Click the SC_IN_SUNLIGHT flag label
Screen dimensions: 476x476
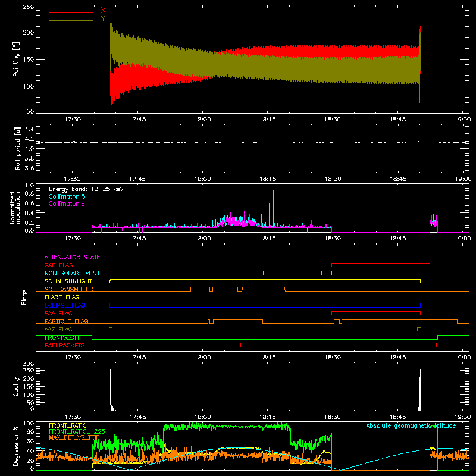pos(68,281)
